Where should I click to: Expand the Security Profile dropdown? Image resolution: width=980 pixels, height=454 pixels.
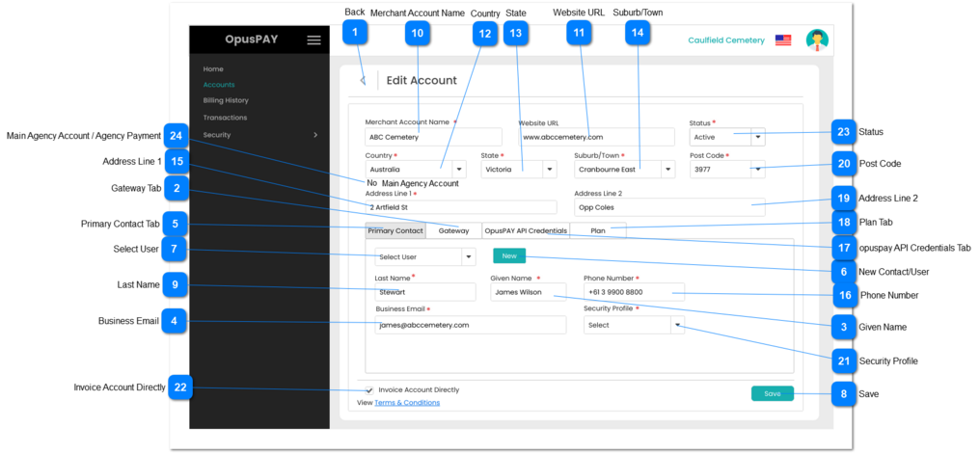677,325
